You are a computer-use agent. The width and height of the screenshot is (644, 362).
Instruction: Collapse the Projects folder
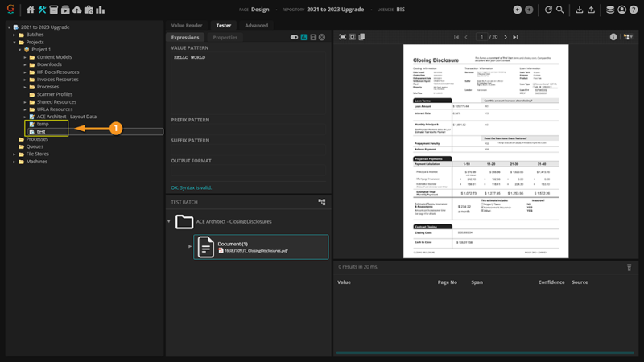pyautogui.click(x=14, y=43)
